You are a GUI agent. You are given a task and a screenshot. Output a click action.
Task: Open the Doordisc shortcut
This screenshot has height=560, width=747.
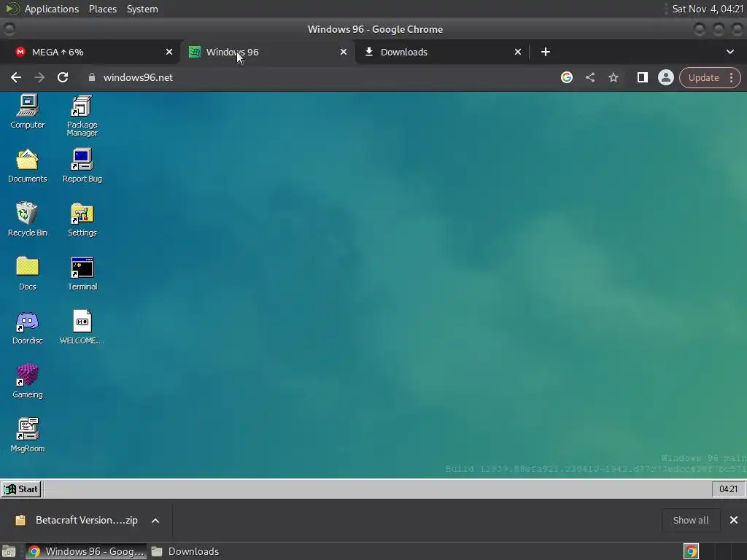[28, 327]
